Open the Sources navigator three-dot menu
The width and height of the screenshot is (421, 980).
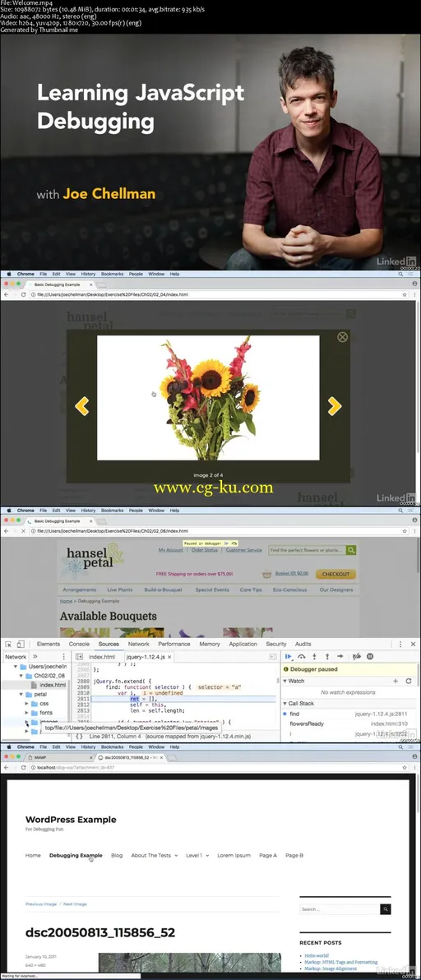coord(63,657)
